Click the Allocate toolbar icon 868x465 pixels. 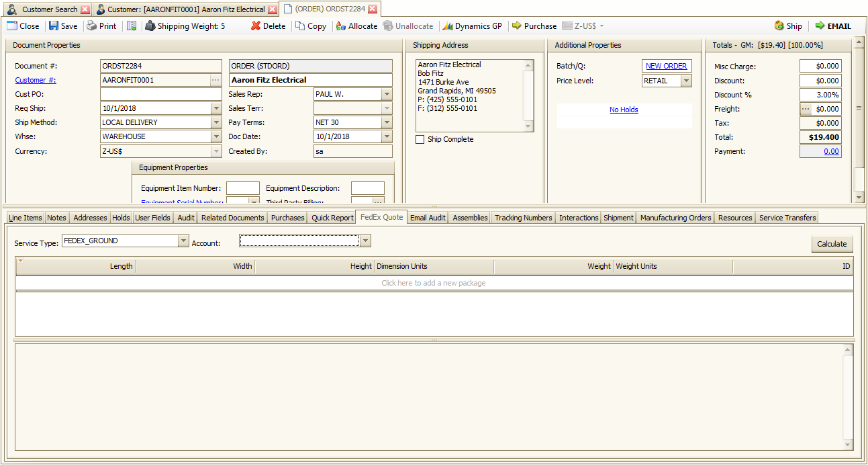coord(340,26)
